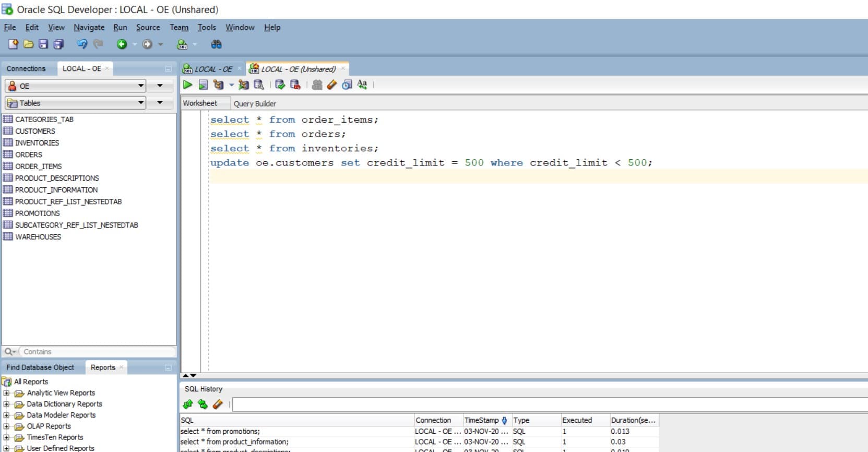Click the binoculars Find DB Object icon
The height and width of the screenshot is (452, 868).
pos(216,44)
